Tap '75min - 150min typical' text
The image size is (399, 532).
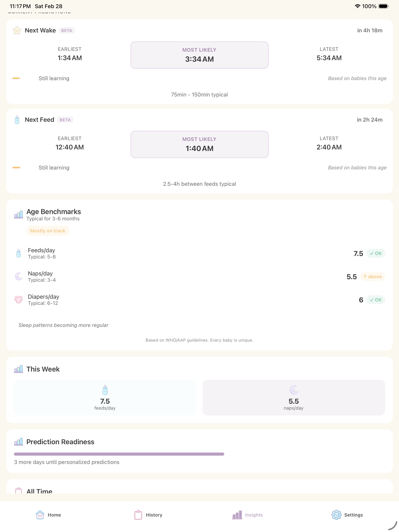(x=199, y=94)
